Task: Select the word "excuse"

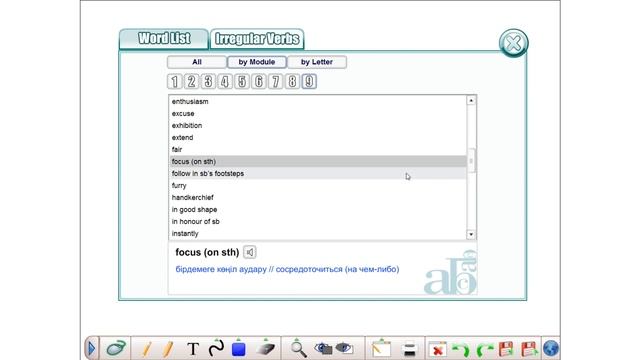Action: tap(318, 113)
